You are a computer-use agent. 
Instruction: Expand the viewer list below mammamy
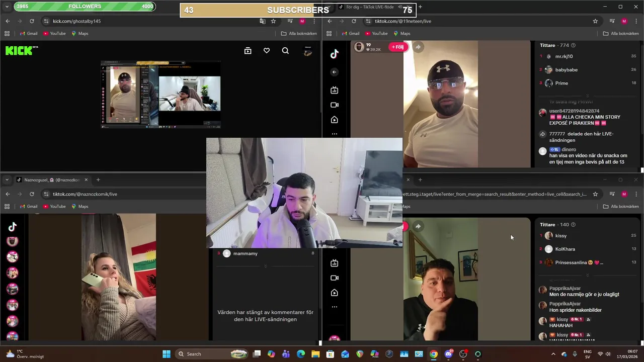[x=265, y=266]
